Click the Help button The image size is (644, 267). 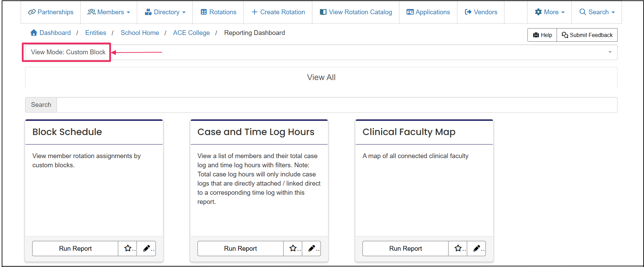click(542, 35)
